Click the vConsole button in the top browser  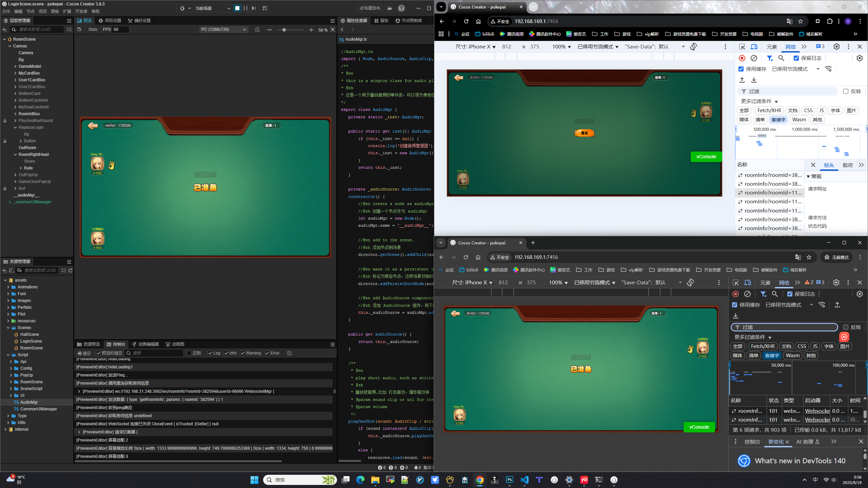(706, 157)
